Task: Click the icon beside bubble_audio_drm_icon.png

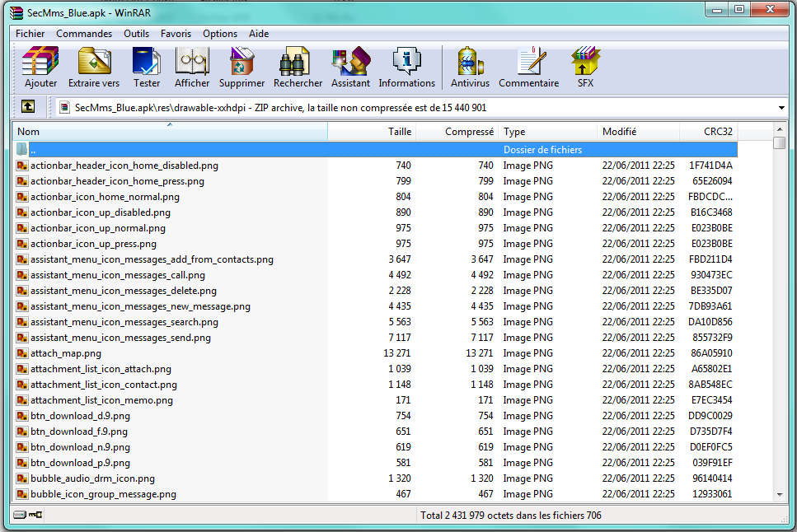Action: 22,478
